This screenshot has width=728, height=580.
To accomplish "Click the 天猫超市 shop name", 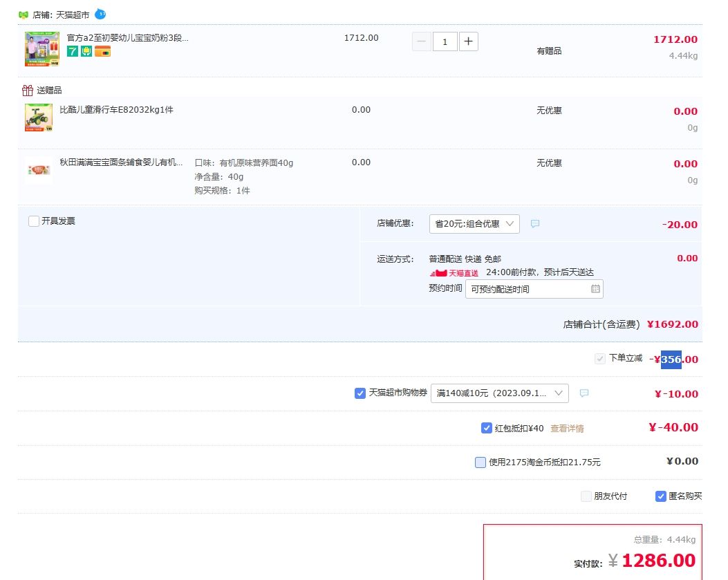I will click(x=73, y=15).
